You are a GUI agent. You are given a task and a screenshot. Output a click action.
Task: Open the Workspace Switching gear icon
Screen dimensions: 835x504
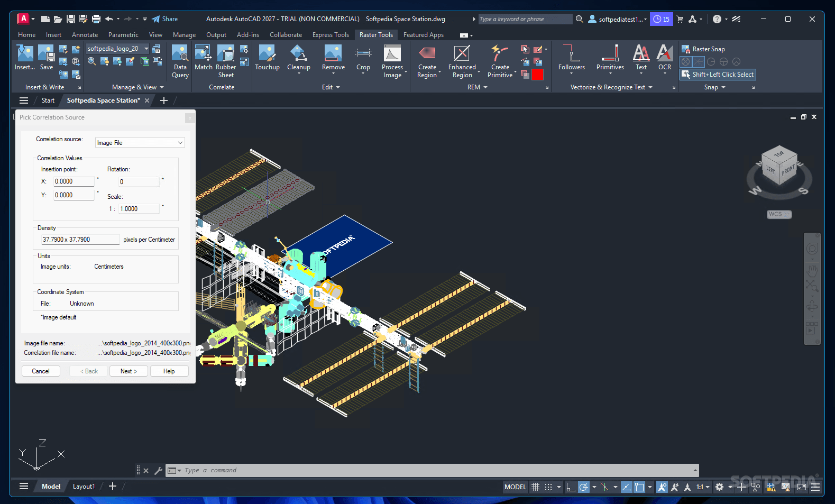coord(719,487)
